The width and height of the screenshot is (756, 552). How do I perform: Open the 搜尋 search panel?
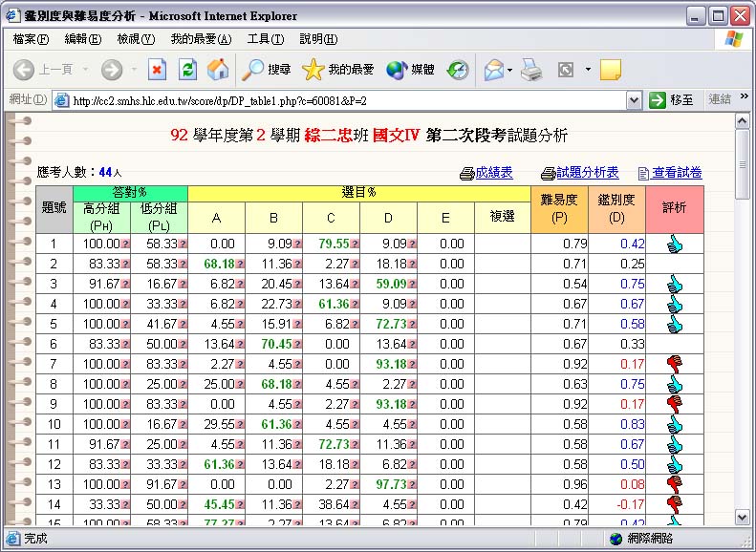click(x=267, y=70)
